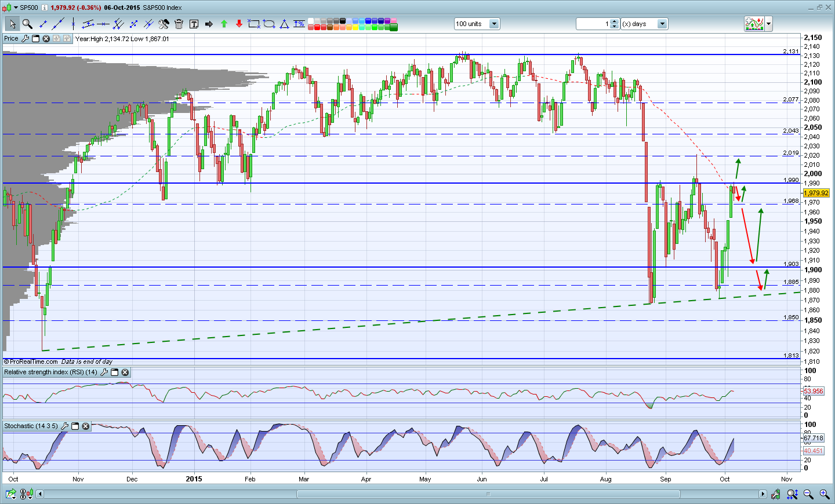Pick the large dark green swatch
The width and height of the screenshot is (835, 504).
393,27
